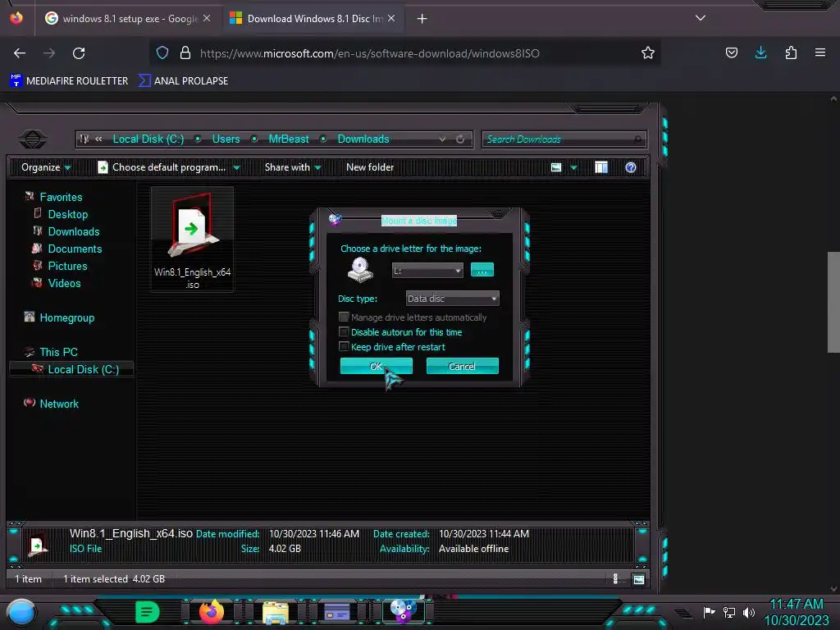Click OK in Mount a disc image dialog
840x630 pixels.
pos(376,367)
